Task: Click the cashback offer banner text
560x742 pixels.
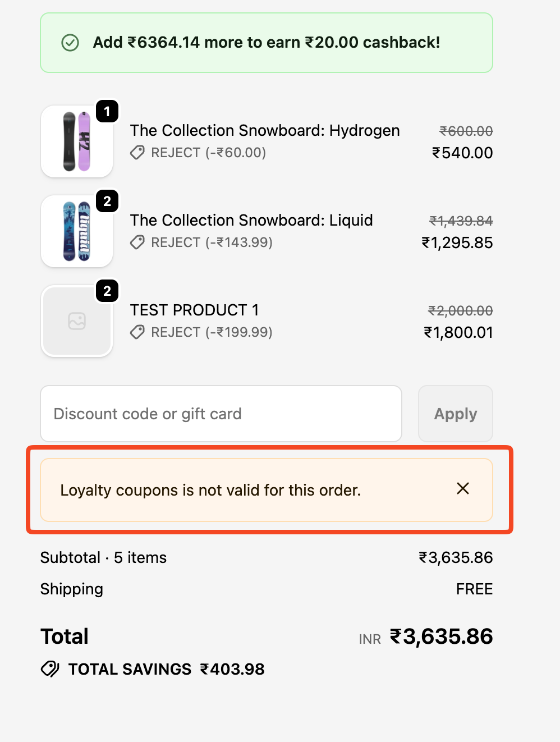Action: coord(267,43)
